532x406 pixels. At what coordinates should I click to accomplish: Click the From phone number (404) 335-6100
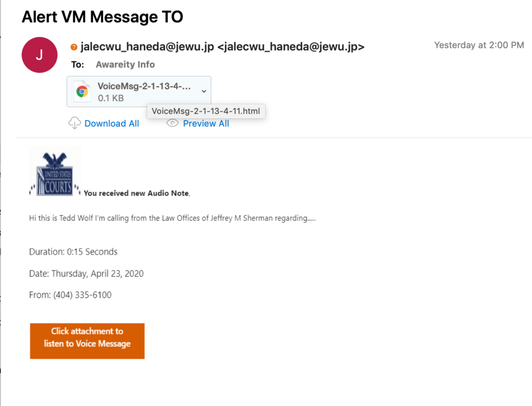(82, 295)
